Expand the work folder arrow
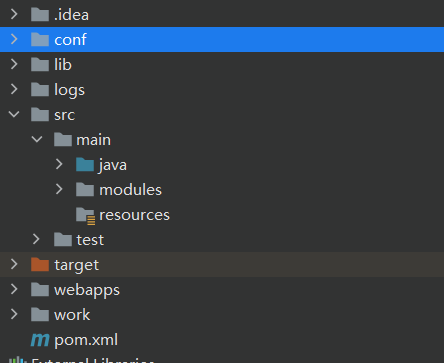The image size is (444, 363). click(14, 314)
